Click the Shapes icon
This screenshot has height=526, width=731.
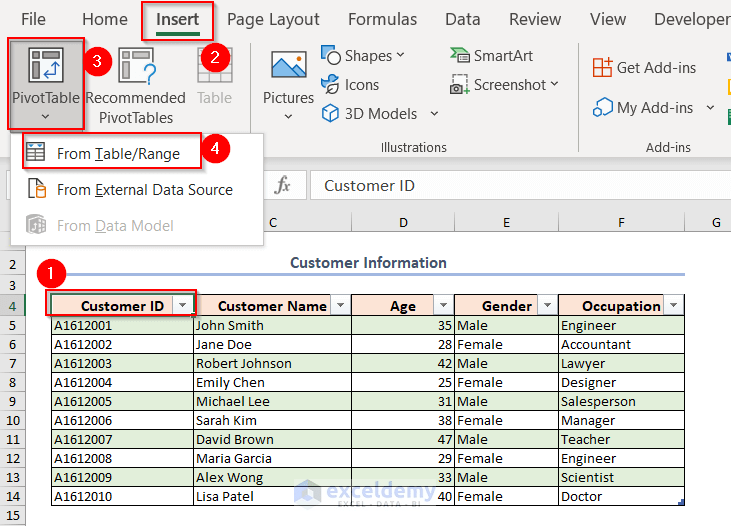click(331, 55)
